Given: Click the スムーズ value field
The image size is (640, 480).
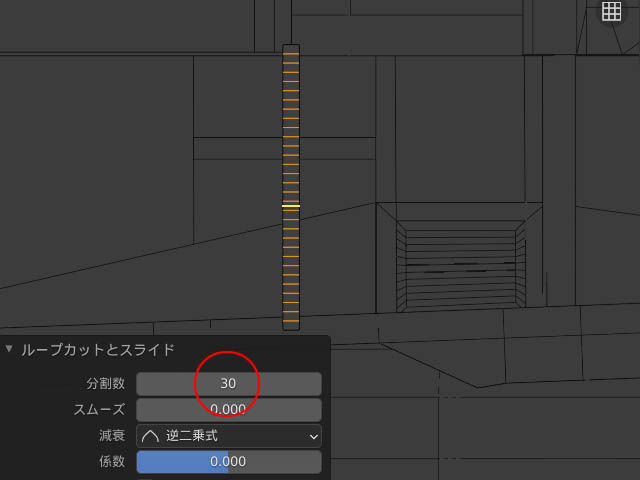Looking at the screenshot, I should (x=229, y=409).
